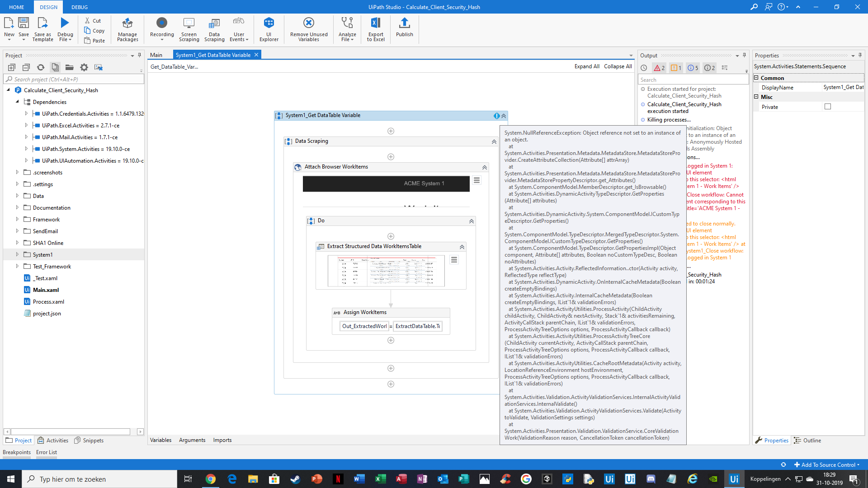Toggle warning messages filter in Output
This screenshot has height=488, width=868.
pyautogui.click(x=676, y=68)
